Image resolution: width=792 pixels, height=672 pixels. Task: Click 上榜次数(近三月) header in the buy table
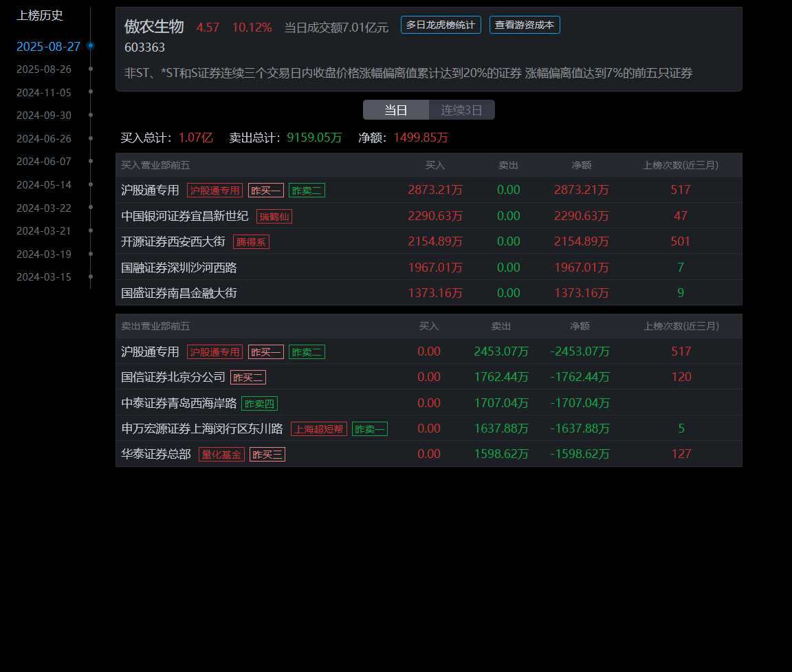(681, 165)
